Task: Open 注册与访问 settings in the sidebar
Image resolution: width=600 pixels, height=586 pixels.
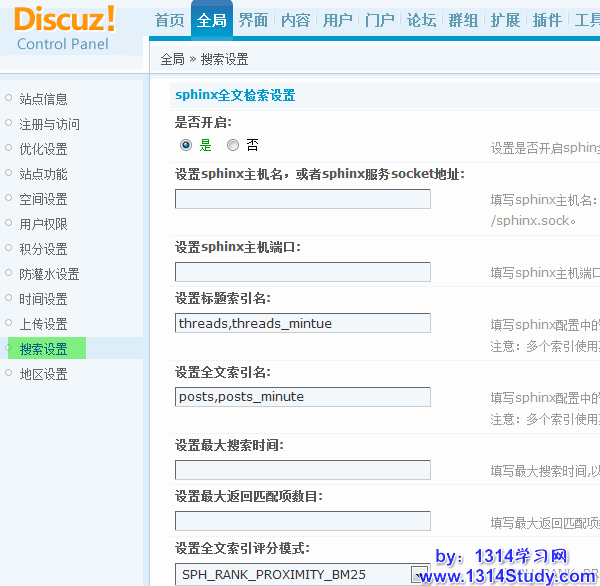Action: 50,124
